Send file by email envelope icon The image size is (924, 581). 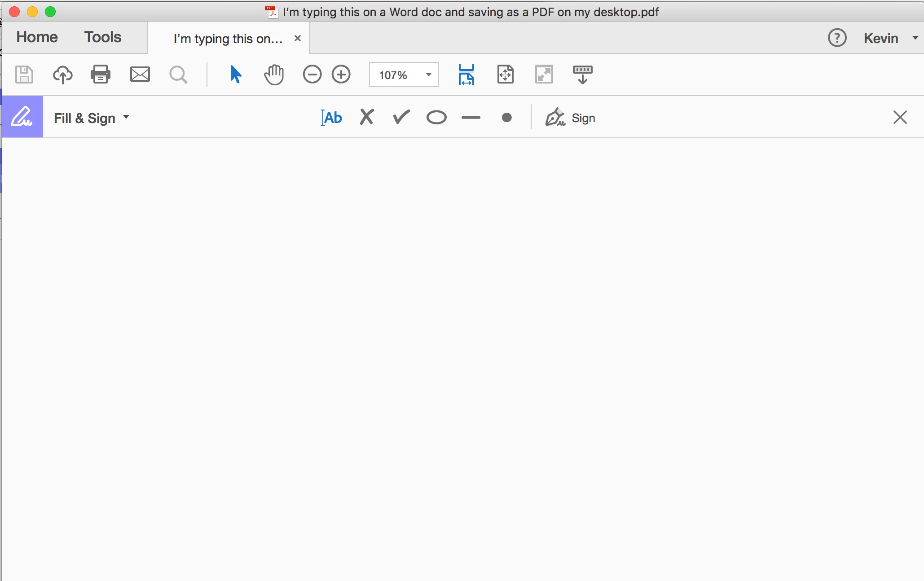(x=140, y=75)
